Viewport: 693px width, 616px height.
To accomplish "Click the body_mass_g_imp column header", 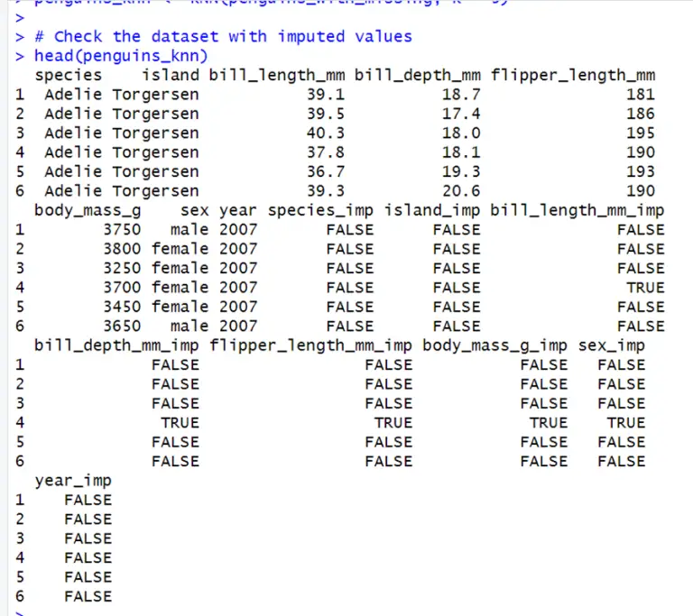I will (x=494, y=345).
